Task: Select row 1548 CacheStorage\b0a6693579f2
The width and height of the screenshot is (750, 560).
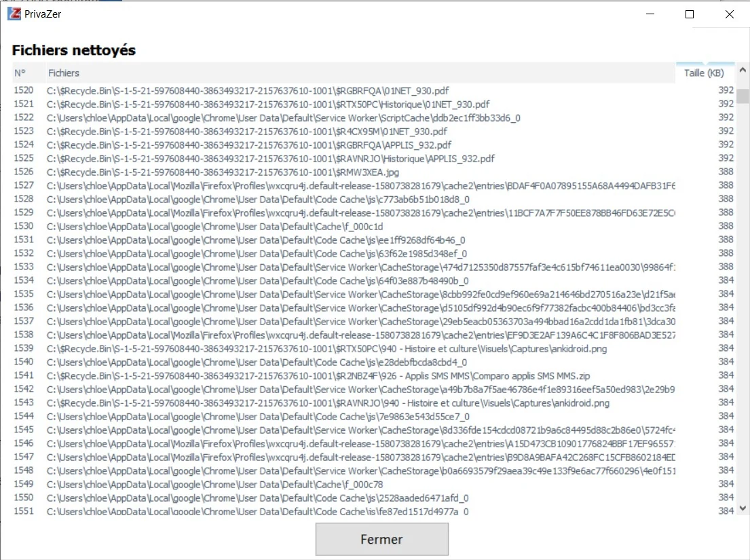Action: pyautogui.click(x=373, y=470)
